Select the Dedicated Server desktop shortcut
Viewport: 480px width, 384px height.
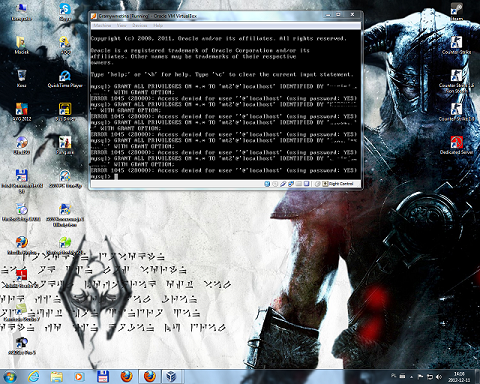click(x=456, y=145)
